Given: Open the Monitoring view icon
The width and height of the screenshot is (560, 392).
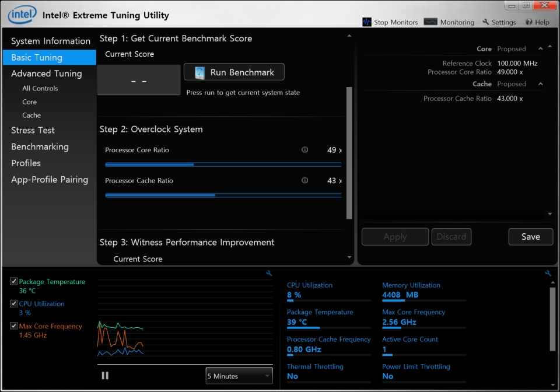Looking at the screenshot, I should pyautogui.click(x=430, y=22).
